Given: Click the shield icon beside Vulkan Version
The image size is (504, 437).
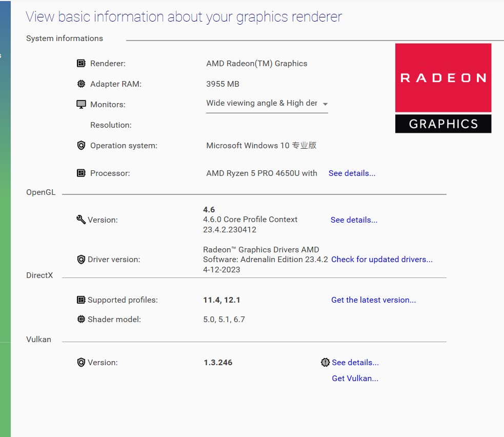Looking at the screenshot, I should (81, 362).
